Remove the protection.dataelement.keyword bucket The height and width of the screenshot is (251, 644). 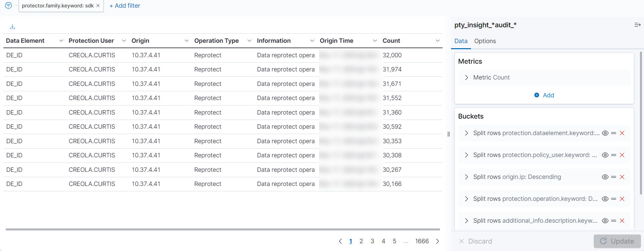click(622, 133)
